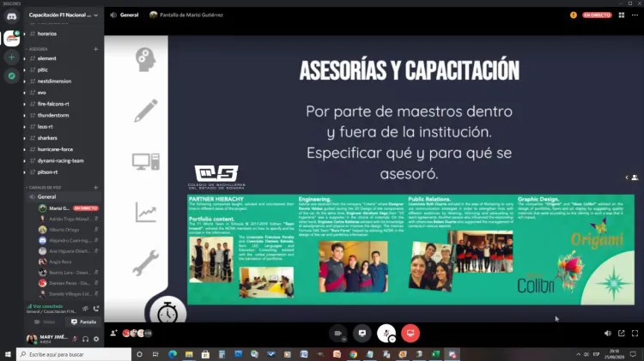Expand arrow beside evo channel

coord(25,93)
